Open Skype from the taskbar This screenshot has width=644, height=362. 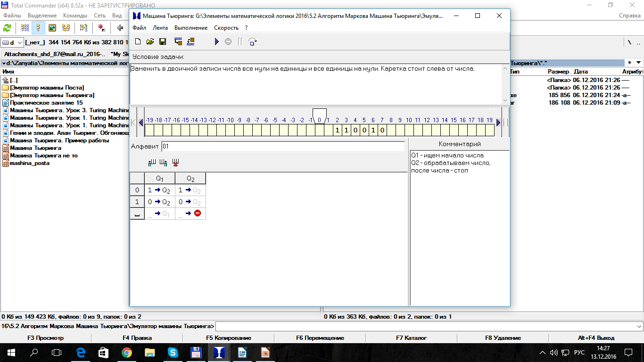pos(173,352)
